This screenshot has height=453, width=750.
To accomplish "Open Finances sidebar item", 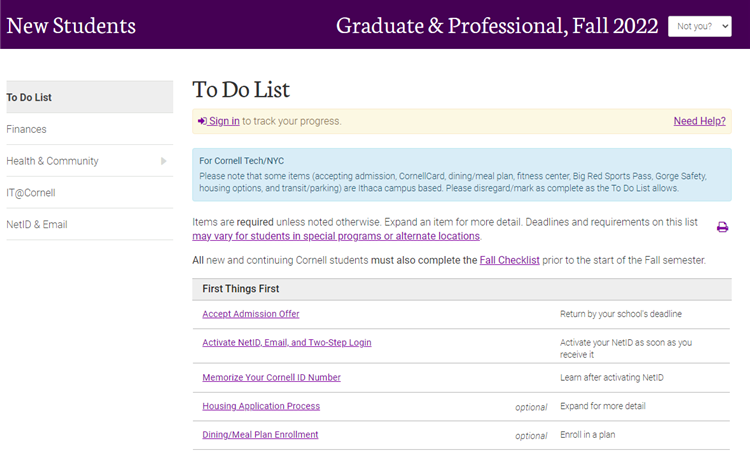I will point(89,129).
